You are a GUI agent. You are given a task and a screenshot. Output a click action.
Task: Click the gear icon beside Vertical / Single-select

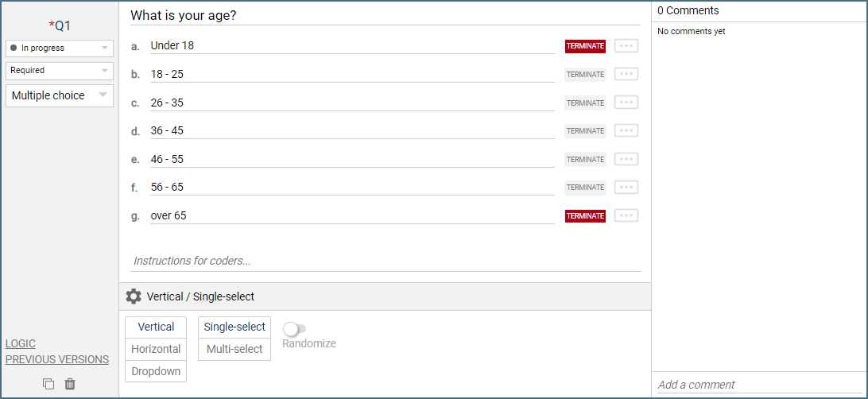pos(134,296)
